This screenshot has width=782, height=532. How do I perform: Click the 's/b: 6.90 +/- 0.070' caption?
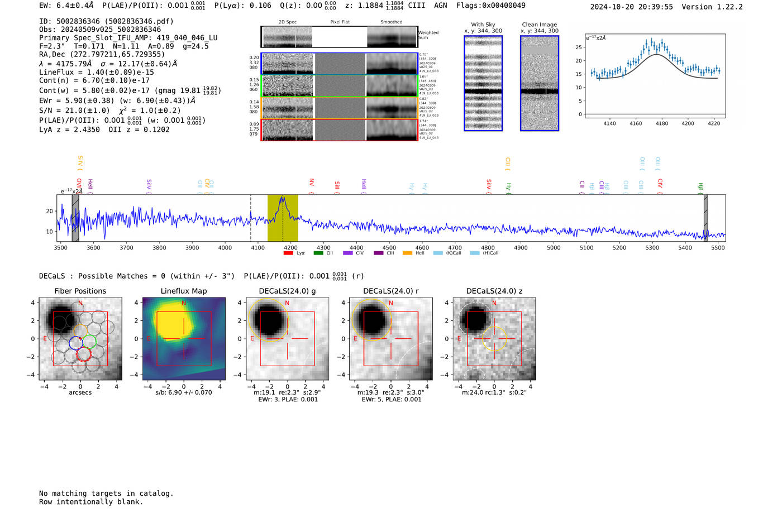tap(184, 392)
